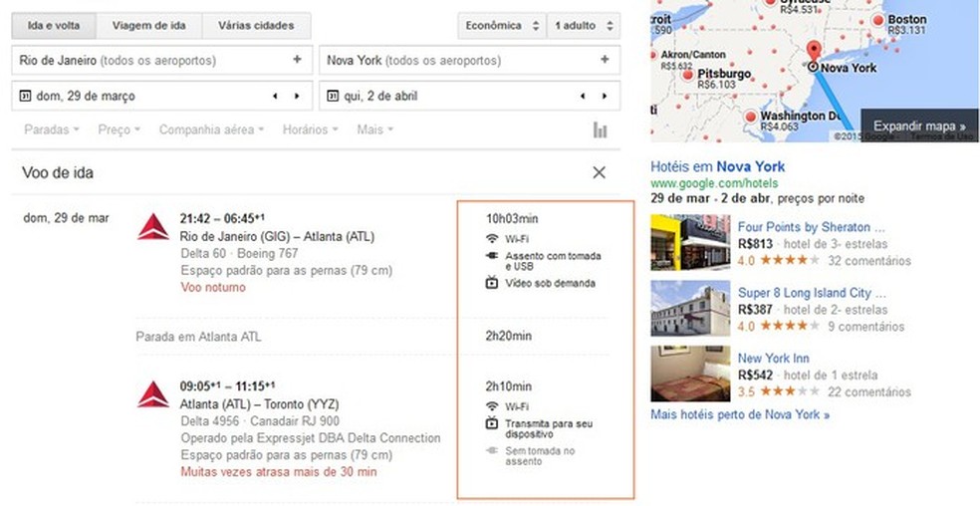This screenshot has height=506, width=980.
Task: Click the Transmita para seu dispositivo icon
Action: click(492, 423)
